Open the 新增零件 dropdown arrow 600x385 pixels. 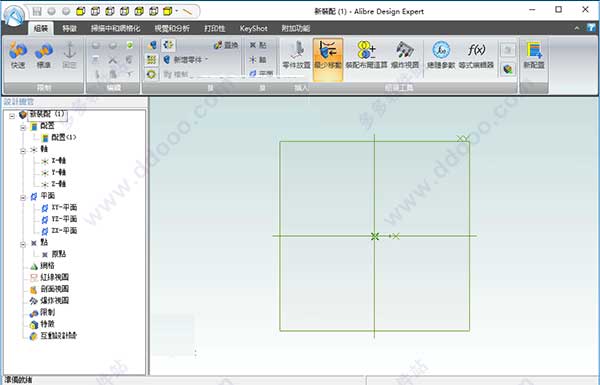(x=206, y=59)
